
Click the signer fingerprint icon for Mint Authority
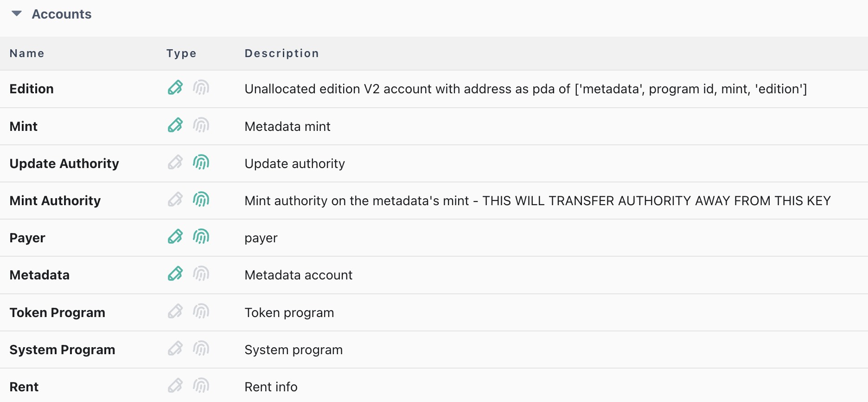(x=201, y=200)
